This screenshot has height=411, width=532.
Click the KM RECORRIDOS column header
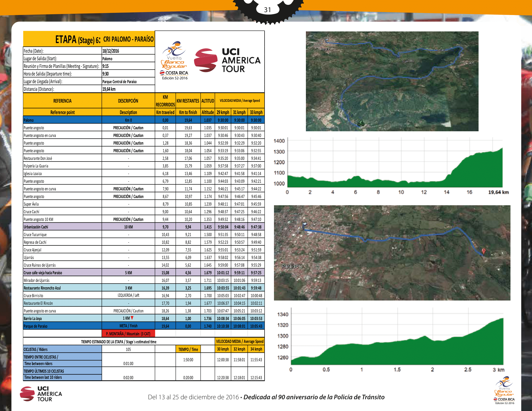coord(165,101)
